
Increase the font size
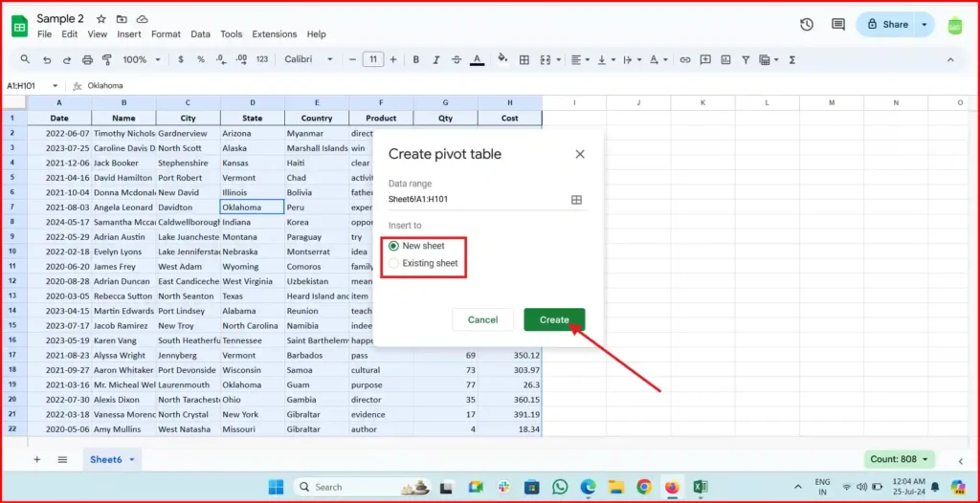click(393, 60)
